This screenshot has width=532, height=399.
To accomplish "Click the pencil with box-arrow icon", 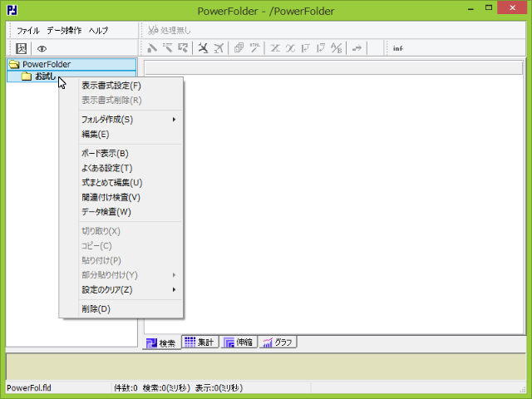I will (183, 48).
